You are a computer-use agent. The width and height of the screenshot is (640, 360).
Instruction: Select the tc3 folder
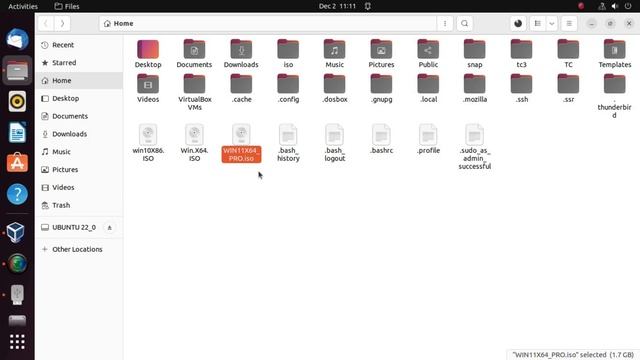coord(521,50)
